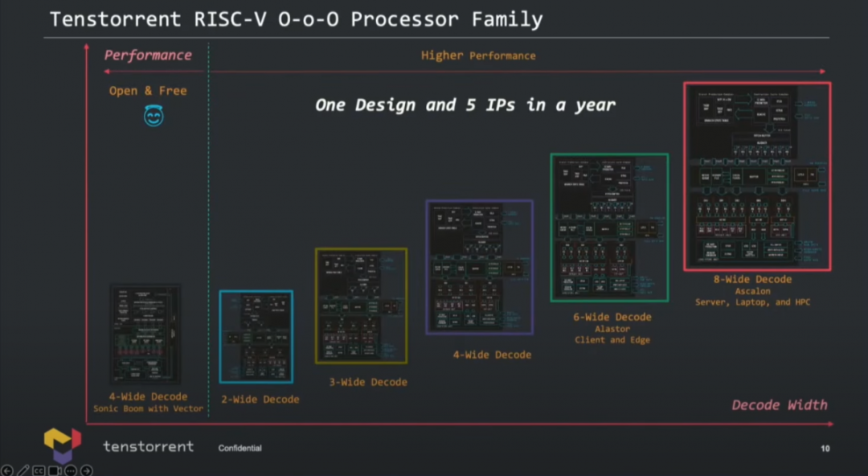
Task: Toggle the camera video button
Action: pyautogui.click(x=55, y=470)
